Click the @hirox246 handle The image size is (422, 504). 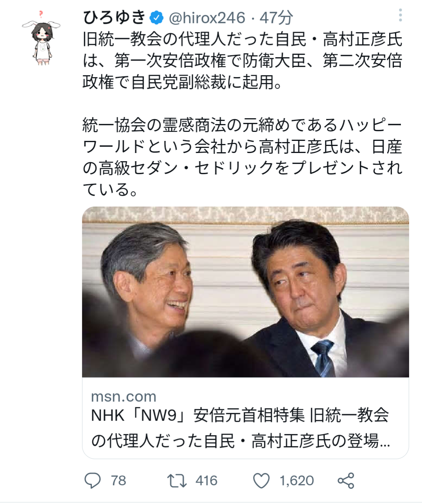pyautogui.click(x=207, y=18)
